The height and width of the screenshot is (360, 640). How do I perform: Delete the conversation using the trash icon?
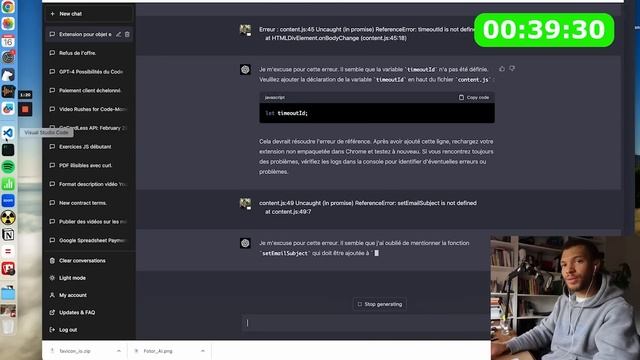click(127, 34)
